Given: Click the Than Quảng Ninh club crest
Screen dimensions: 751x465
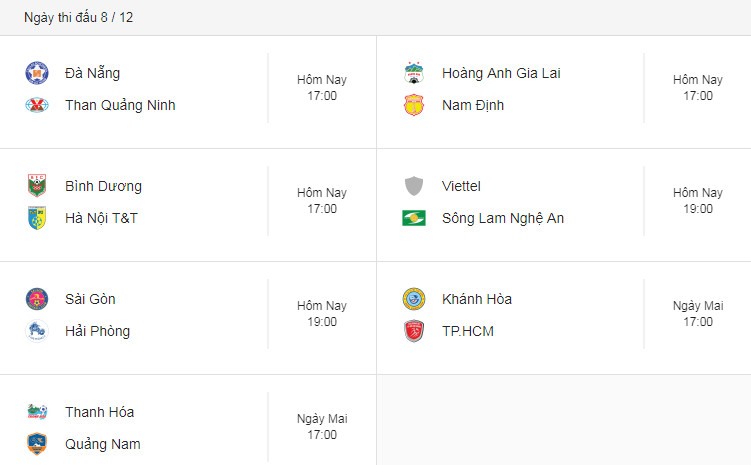Looking at the screenshot, I should 37,105.
